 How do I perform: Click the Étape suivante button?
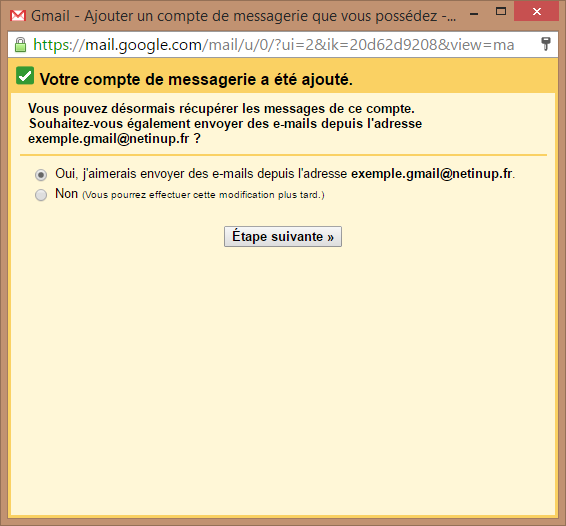coord(283,237)
